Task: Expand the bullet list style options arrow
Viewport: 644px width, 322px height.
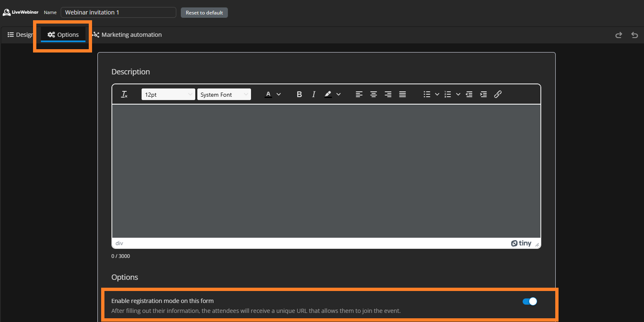Action: [437, 95]
